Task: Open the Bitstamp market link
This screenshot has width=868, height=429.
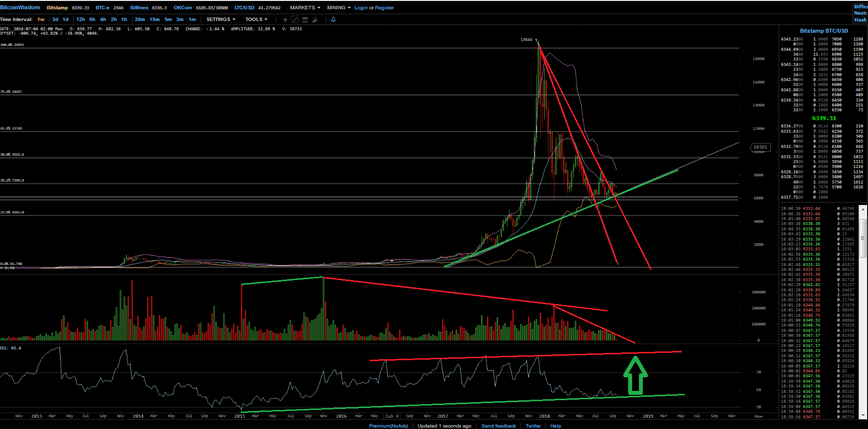Action: (x=57, y=8)
